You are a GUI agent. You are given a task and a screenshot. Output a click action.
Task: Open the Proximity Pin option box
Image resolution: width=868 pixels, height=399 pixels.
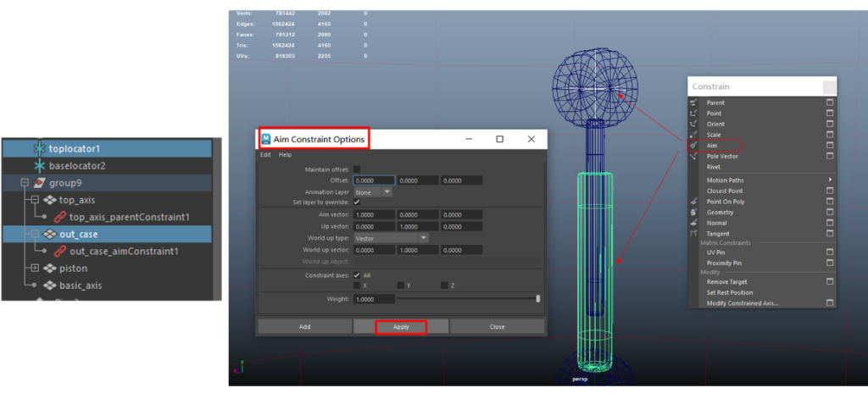(830, 263)
